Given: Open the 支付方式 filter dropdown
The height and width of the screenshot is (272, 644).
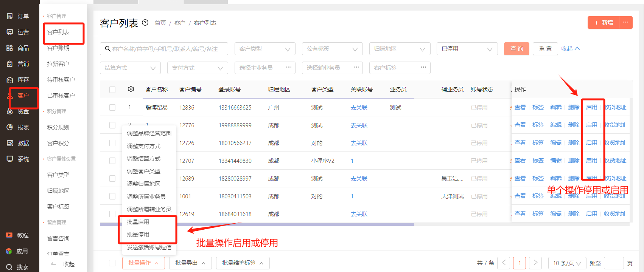Looking at the screenshot, I should click(198, 68).
